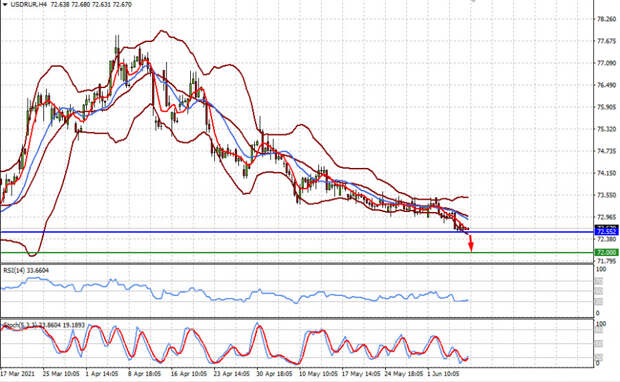Click the 74.735 price scale label
Screen dimensions: 620x382
click(x=606, y=151)
